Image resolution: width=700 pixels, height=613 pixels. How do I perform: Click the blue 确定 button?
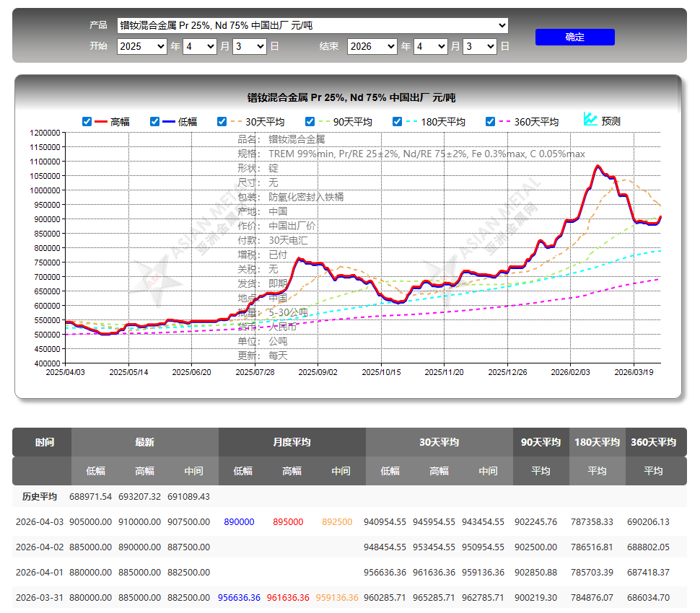(x=575, y=37)
